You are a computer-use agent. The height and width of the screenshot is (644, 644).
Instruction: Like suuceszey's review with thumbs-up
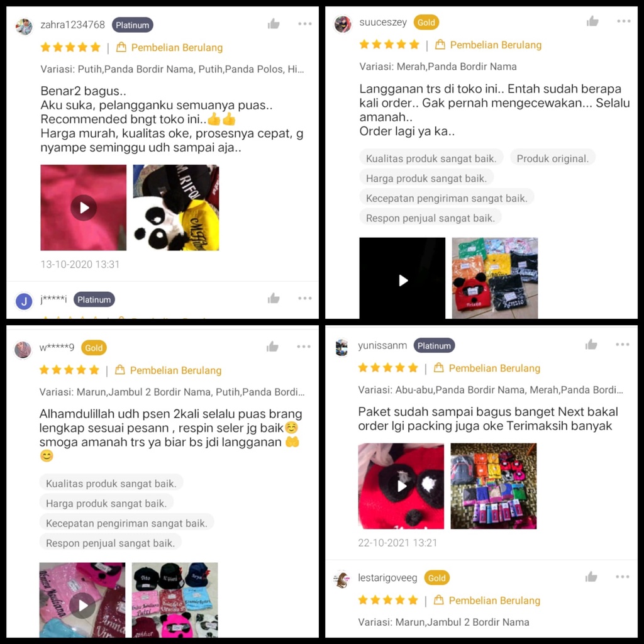592,21
